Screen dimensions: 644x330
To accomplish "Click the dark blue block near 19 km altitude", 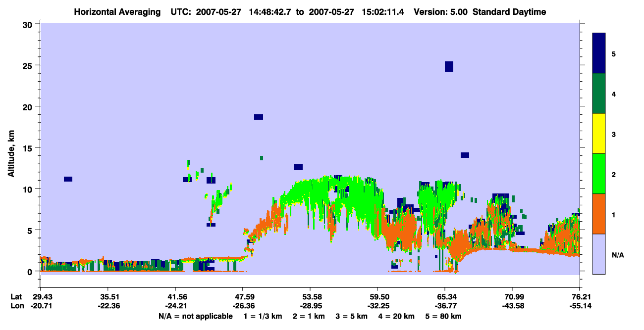I will (x=259, y=117).
